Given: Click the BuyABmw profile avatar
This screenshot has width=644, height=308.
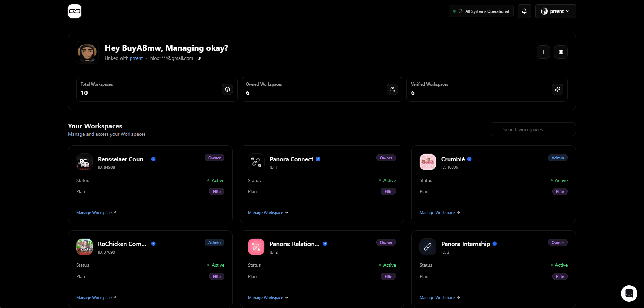Looking at the screenshot, I should pyautogui.click(x=87, y=52).
